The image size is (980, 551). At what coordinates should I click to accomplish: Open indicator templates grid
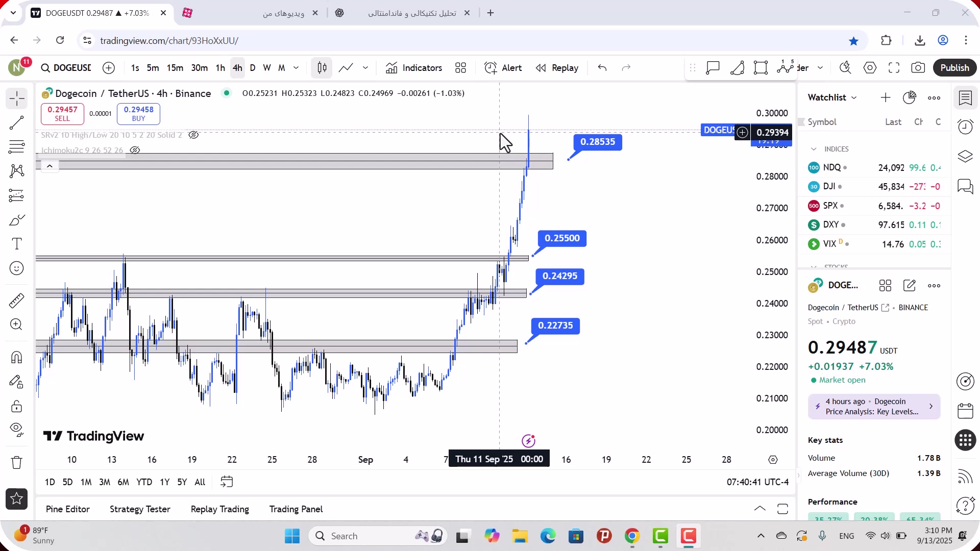pyautogui.click(x=461, y=68)
